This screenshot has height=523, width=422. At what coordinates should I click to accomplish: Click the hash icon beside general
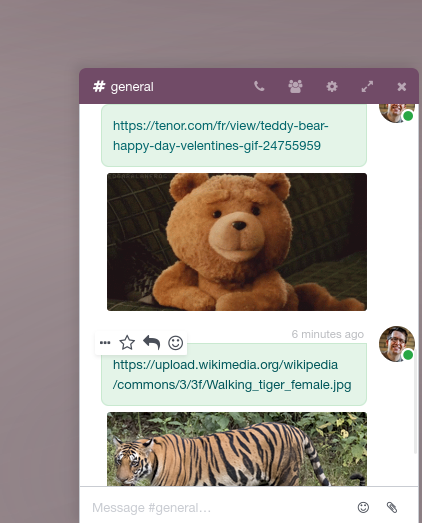tap(99, 86)
